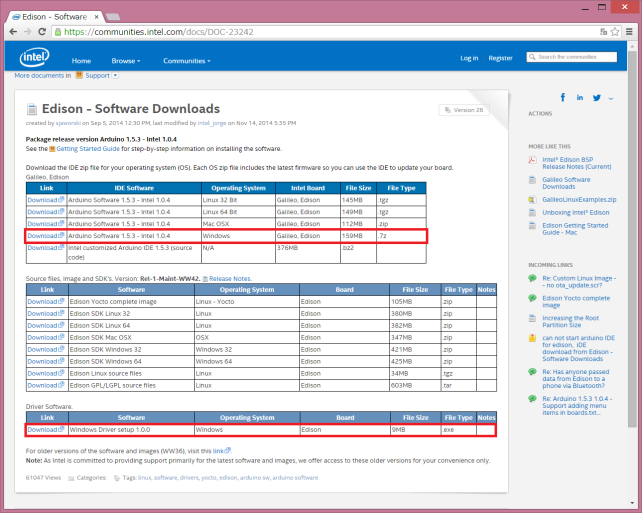Expand the Support breadcrumb dropdown arrow
This screenshot has height=513, width=642.
[x=116, y=75]
